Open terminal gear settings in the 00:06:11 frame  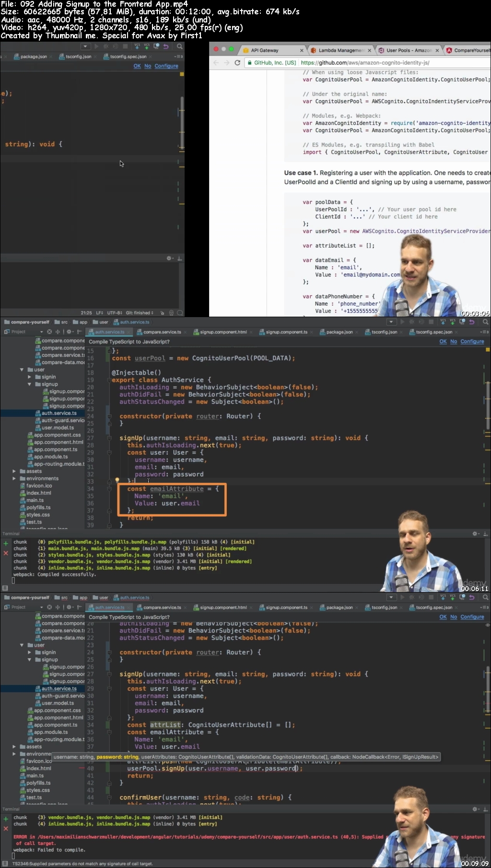[476, 534]
